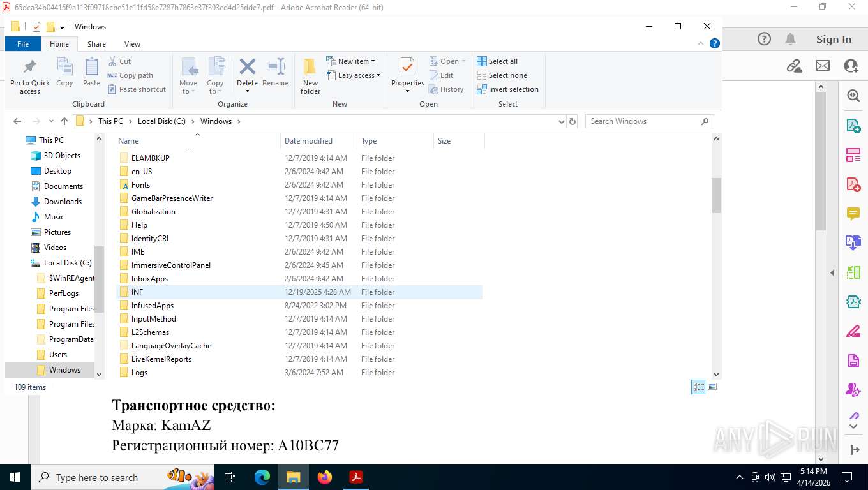The height and width of the screenshot is (490, 868).
Task: Click the Properties checkmark icon
Action: coord(407,66)
